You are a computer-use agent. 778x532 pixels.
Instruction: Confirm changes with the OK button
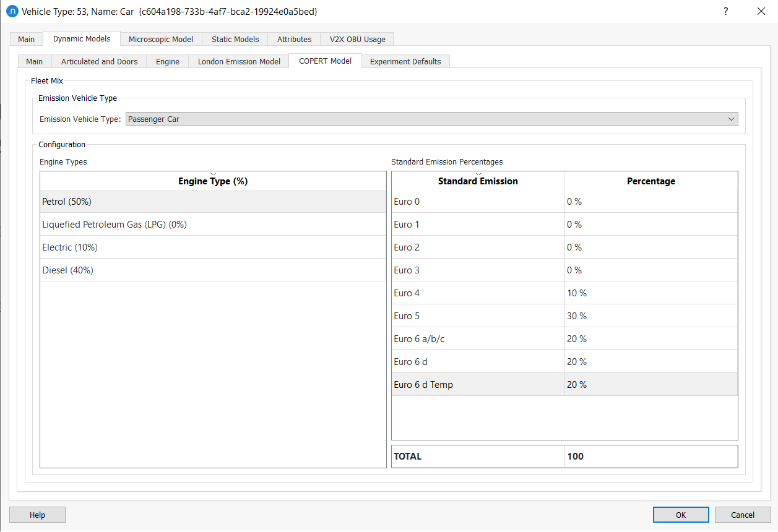[x=681, y=514]
